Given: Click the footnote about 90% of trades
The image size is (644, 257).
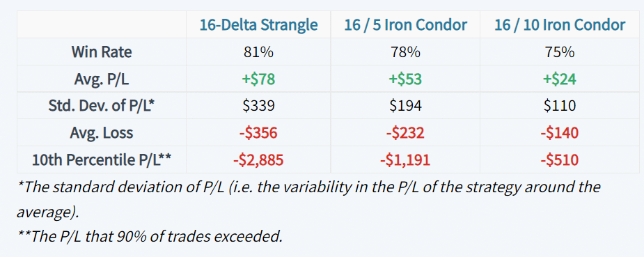Looking at the screenshot, I should pos(150,237).
